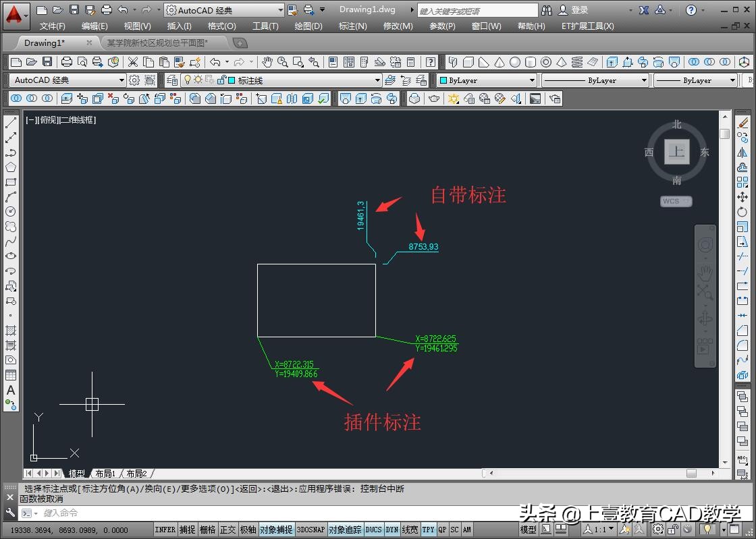
Task: Click the Box solid modeling icon
Action: [x=468, y=61]
